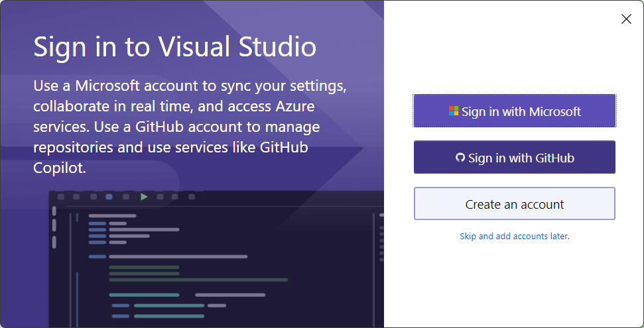Choose Sign in with GitHub

pyautogui.click(x=514, y=157)
